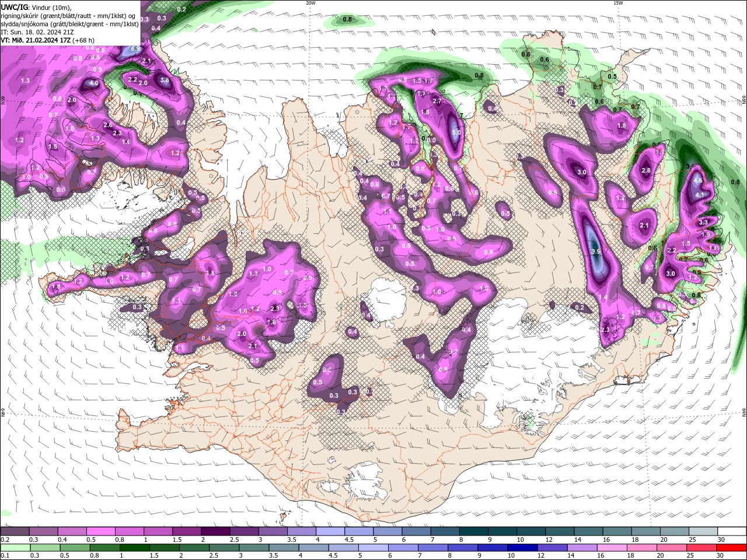Click the 25 label in the upper legend bar
The image size is (747, 560).
pos(693,540)
